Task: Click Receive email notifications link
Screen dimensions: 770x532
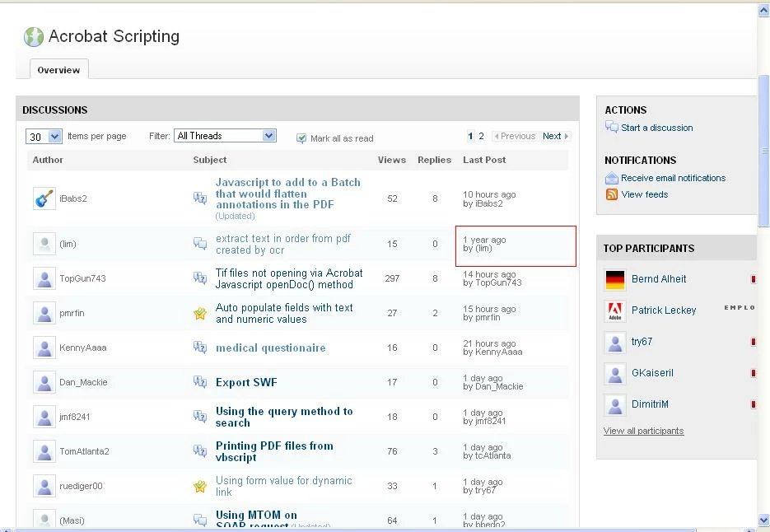Action: click(x=673, y=178)
